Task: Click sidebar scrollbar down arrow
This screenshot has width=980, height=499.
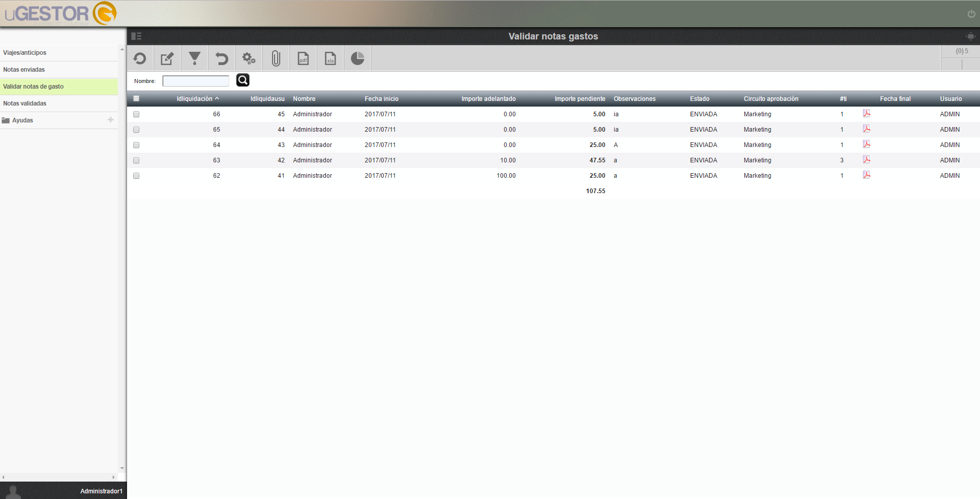Action: [122, 468]
